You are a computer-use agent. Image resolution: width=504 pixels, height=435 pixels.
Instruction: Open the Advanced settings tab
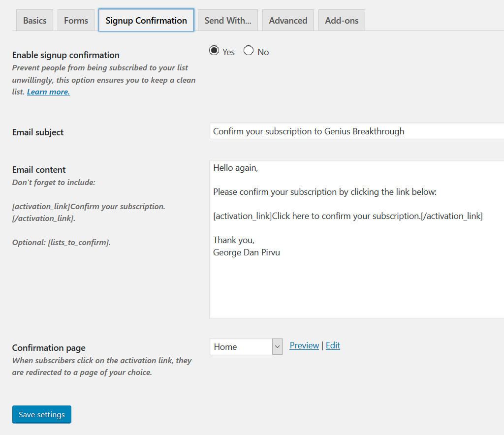[x=288, y=21]
